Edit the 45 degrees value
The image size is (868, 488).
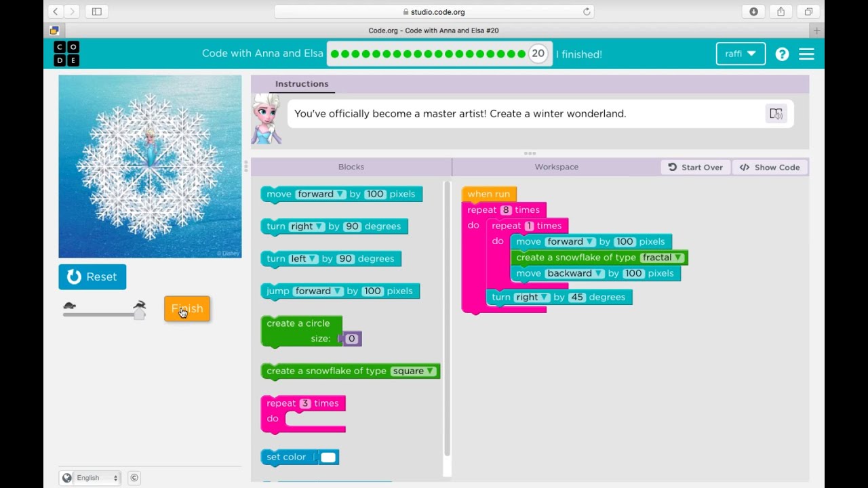(577, 297)
